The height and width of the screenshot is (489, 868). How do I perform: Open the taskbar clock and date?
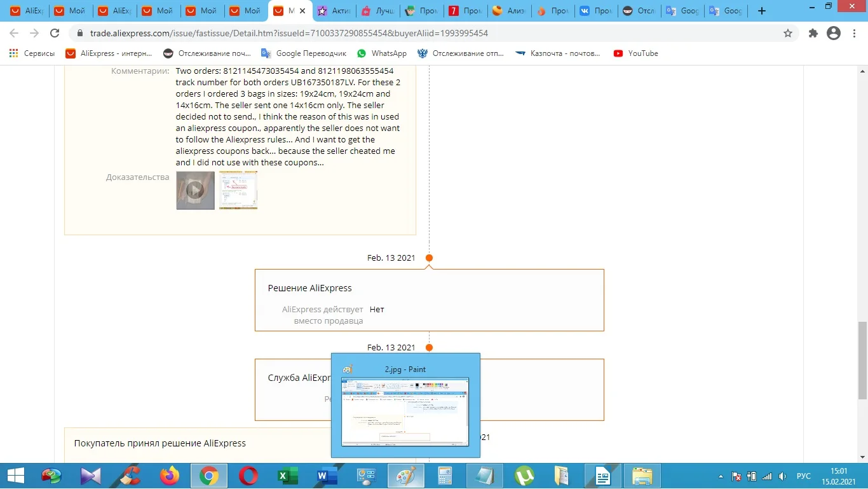click(x=839, y=476)
